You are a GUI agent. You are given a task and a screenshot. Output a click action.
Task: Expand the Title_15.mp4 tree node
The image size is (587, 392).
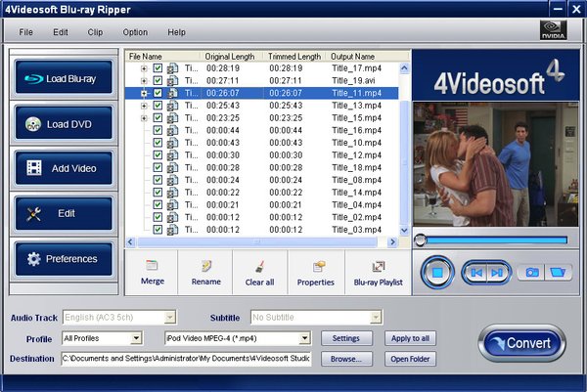coord(144,118)
